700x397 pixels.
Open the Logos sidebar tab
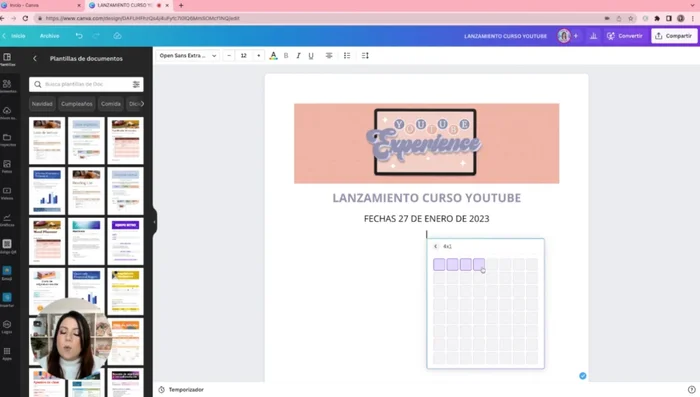[x=7, y=327]
